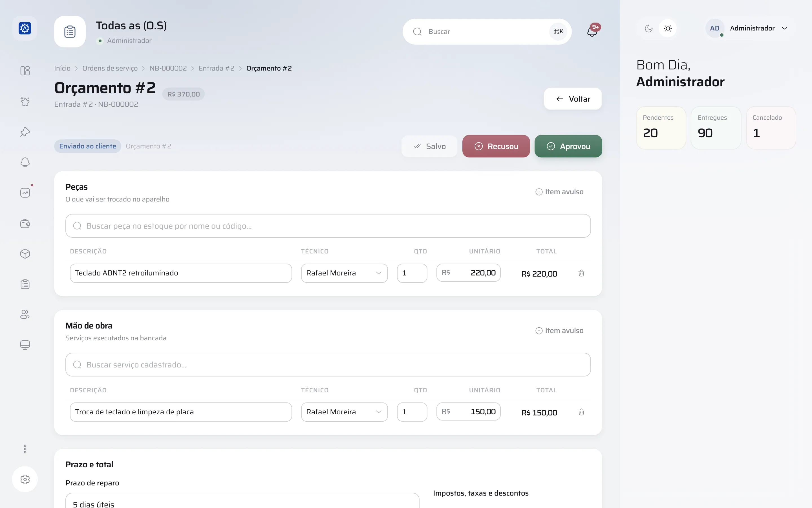Open the Pendentes 20 card
Image resolution: width=812 pixels, height=508 pixels.
click(x=661, y=128)
